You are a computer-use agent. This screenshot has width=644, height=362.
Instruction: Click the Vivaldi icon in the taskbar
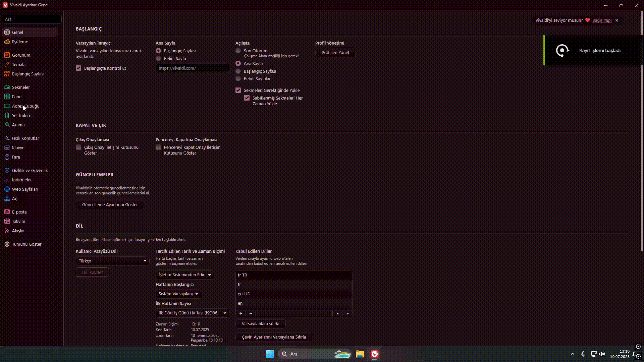point(375,354)
